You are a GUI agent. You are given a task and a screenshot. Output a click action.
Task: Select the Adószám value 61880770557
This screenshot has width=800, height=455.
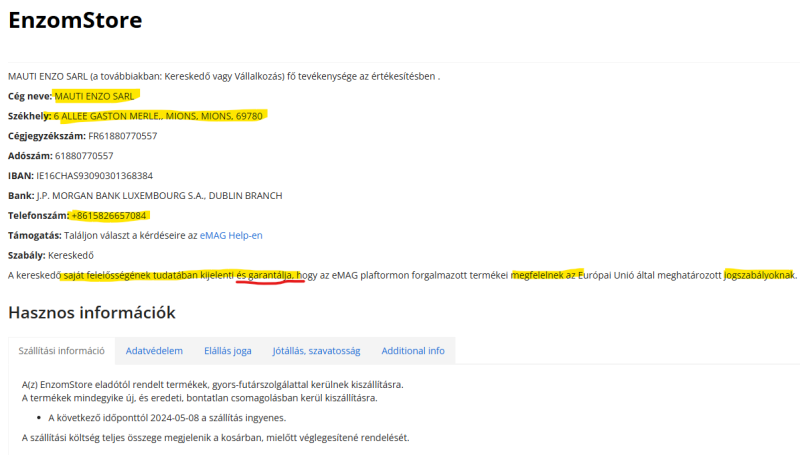pos(84,156)
